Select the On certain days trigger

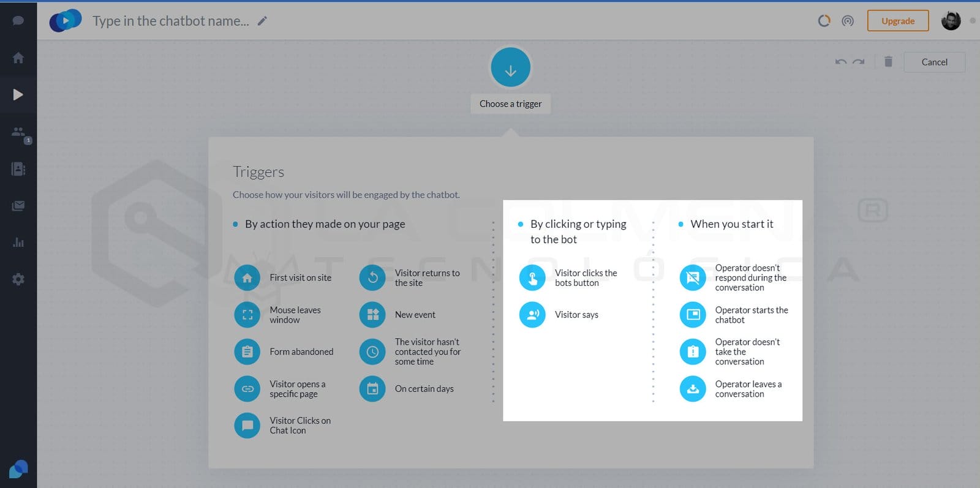click(407, 389)
